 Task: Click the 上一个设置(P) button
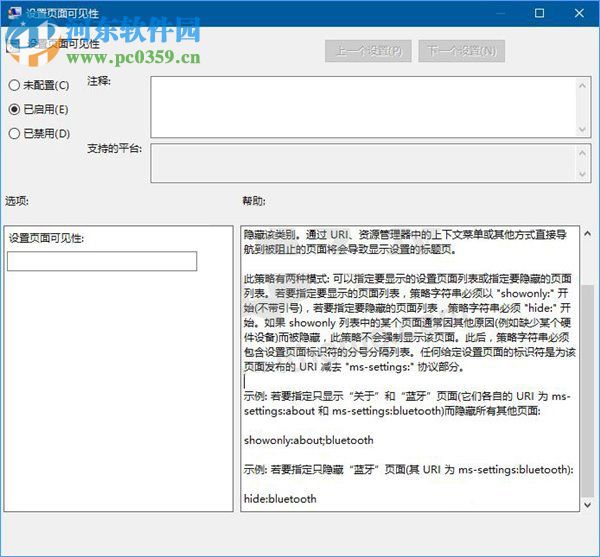pos(368,51)
